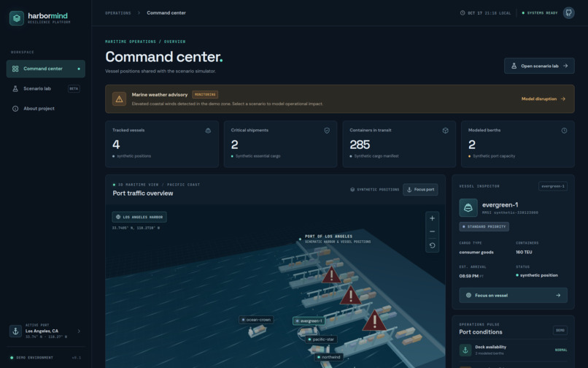Screen dimensions: 588x368
Task: Select the pacific-star vessel label
Action: tap(321, 340)
